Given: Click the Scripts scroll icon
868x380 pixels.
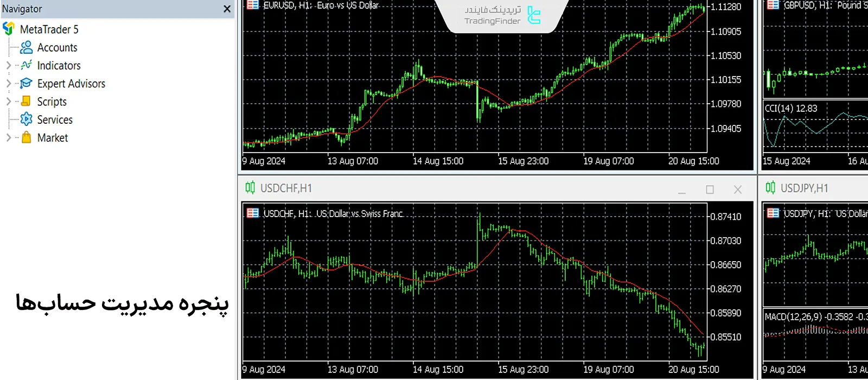Looking at the screenshot, I should [26, 102].
